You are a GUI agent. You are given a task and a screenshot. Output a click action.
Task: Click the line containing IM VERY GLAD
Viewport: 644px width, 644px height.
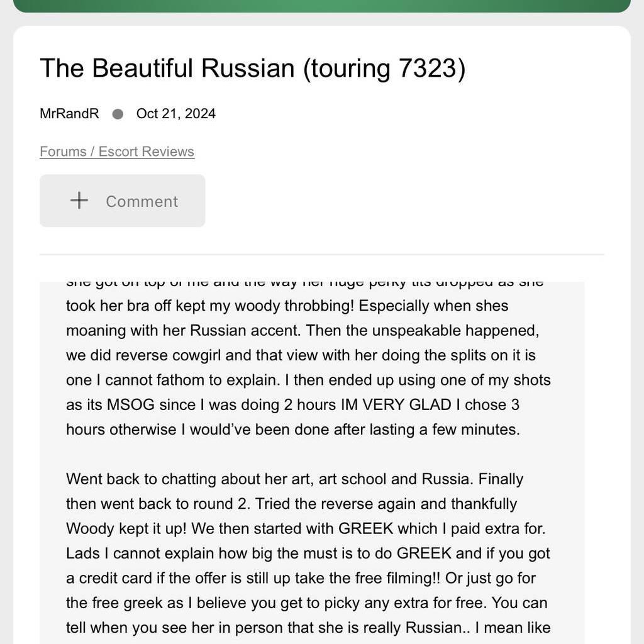(x=293, y=405)
